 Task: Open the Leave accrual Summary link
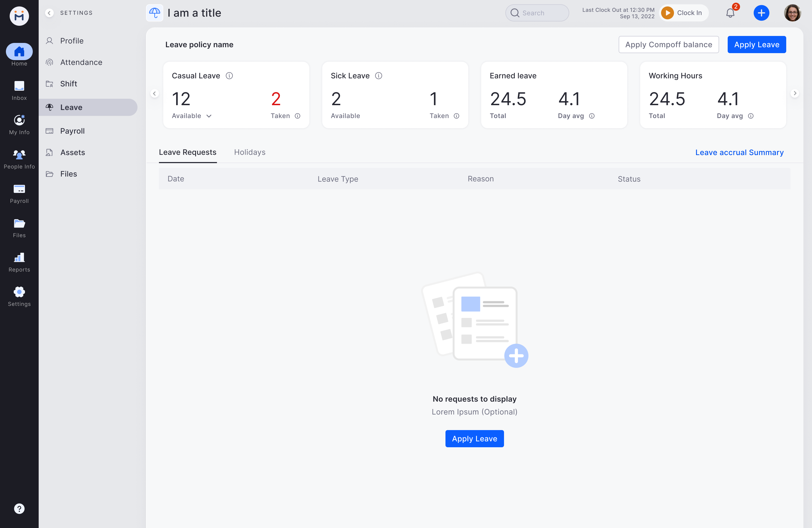point(739,152)
